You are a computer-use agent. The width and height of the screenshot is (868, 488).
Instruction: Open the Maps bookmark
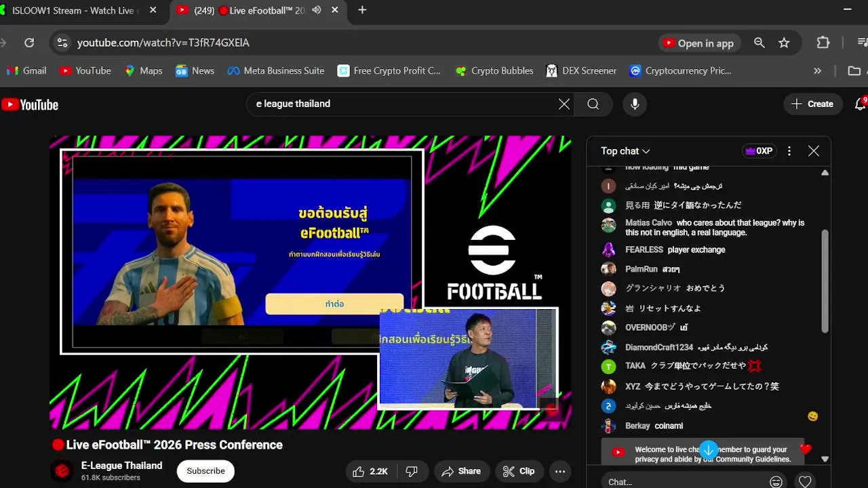click(x=143, y=70)
